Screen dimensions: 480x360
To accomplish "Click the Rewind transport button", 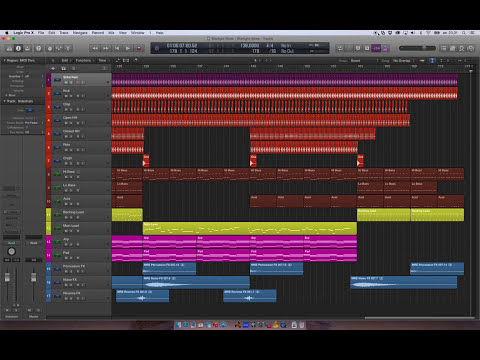I will coord(95,48).
